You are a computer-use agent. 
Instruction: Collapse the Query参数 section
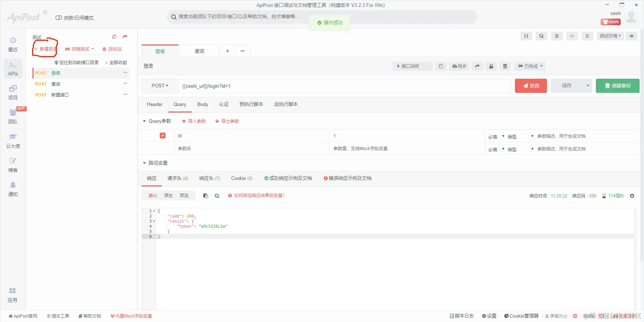click(x=144, y=121)
